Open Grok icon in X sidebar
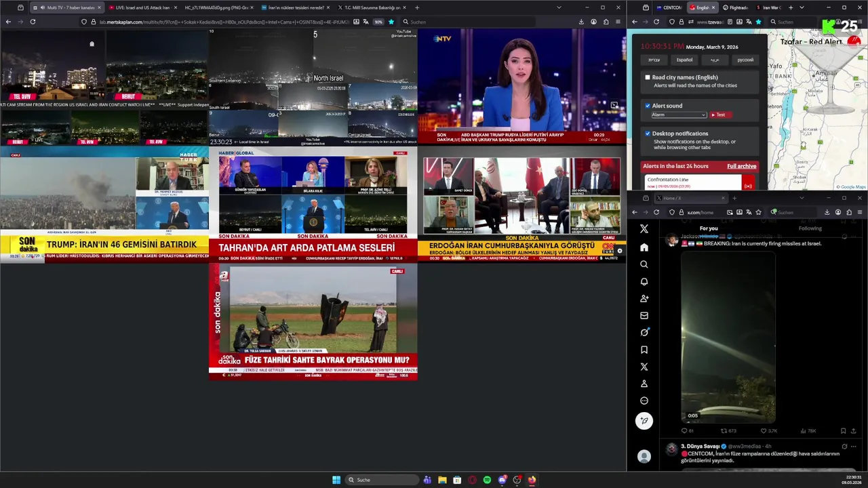The width and height of the screenshot is (868, 488). click(x=644, y=332)
